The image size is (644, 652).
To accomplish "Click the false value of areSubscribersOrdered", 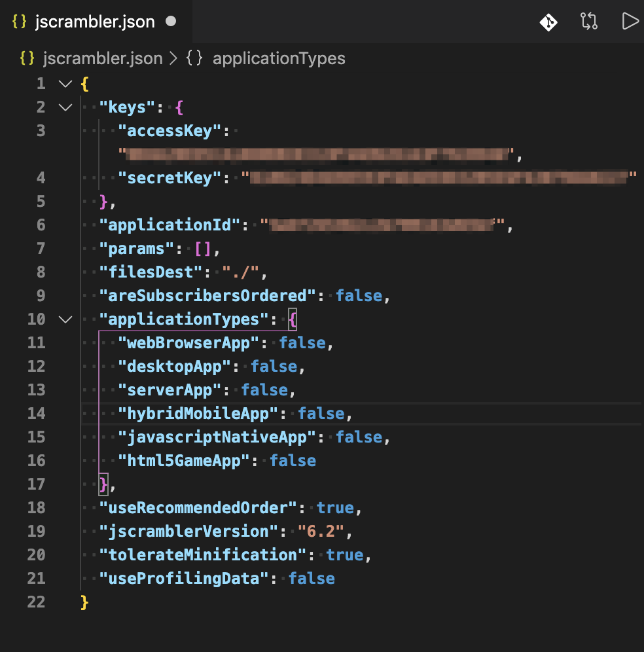I will coord(359,296).
